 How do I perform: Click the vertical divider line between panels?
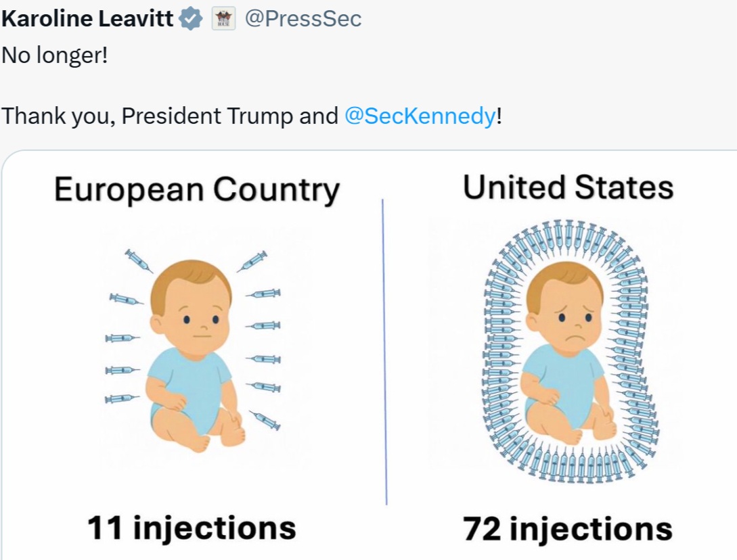point(384,352)
